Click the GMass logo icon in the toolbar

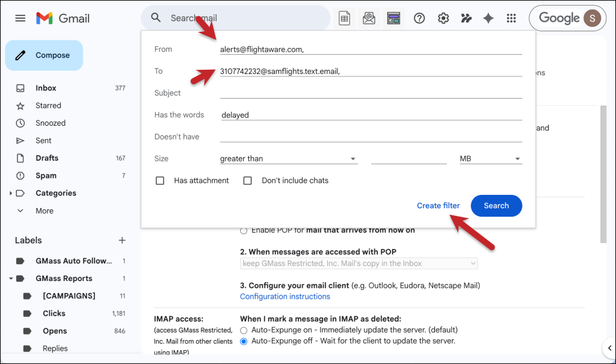466,18
